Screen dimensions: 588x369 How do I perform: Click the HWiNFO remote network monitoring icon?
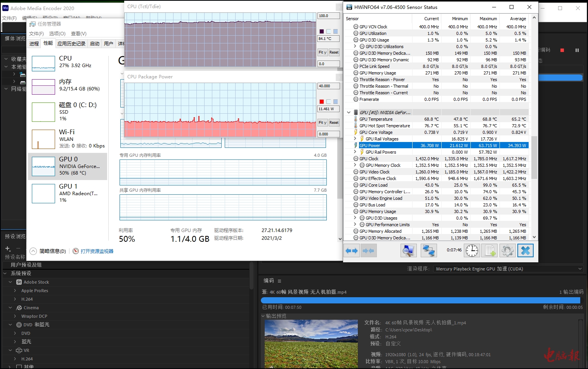428,251
